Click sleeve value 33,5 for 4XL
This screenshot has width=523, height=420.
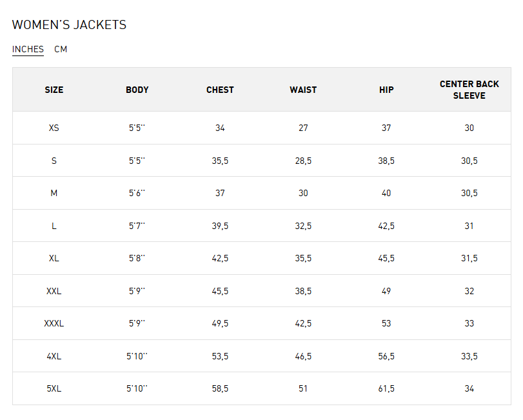click(469, 356)
